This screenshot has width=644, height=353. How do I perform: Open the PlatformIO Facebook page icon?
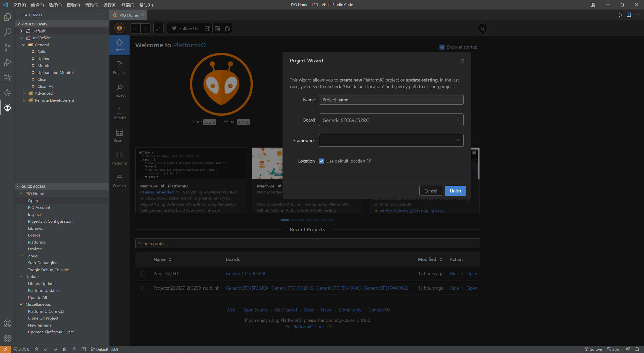(208, 28)
